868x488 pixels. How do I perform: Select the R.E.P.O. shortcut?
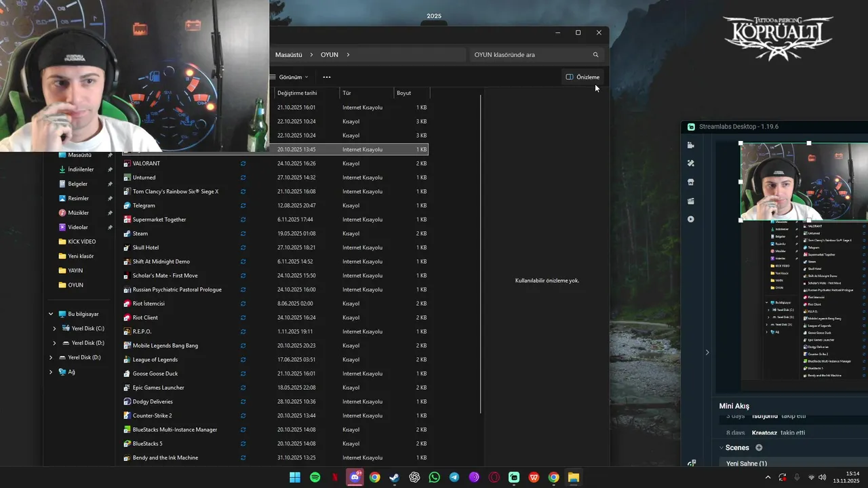tap(142, 331)
